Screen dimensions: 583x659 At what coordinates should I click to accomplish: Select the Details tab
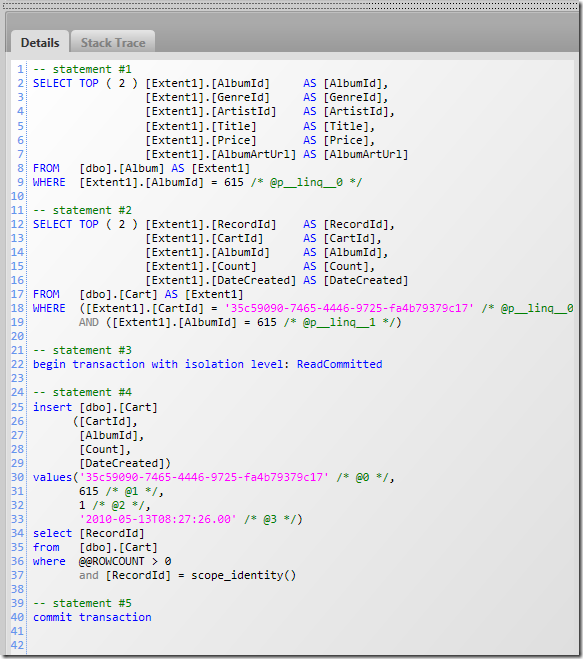tap(40, 42)
